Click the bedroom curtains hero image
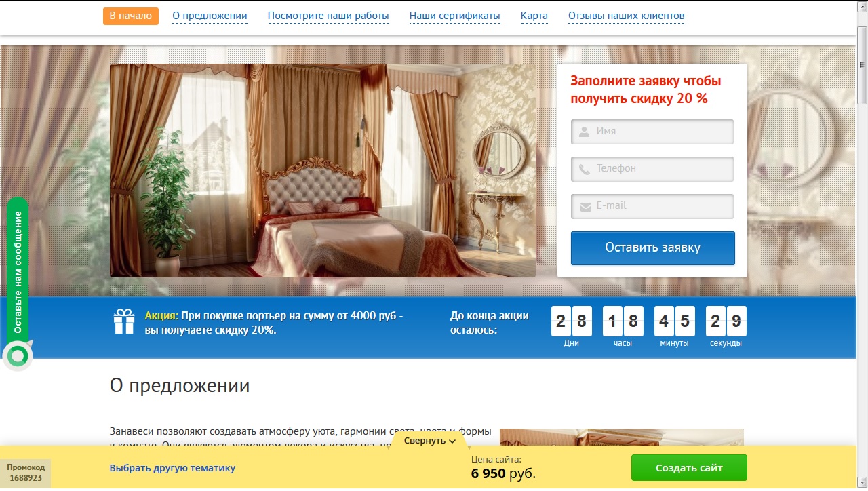 point(323,170)
